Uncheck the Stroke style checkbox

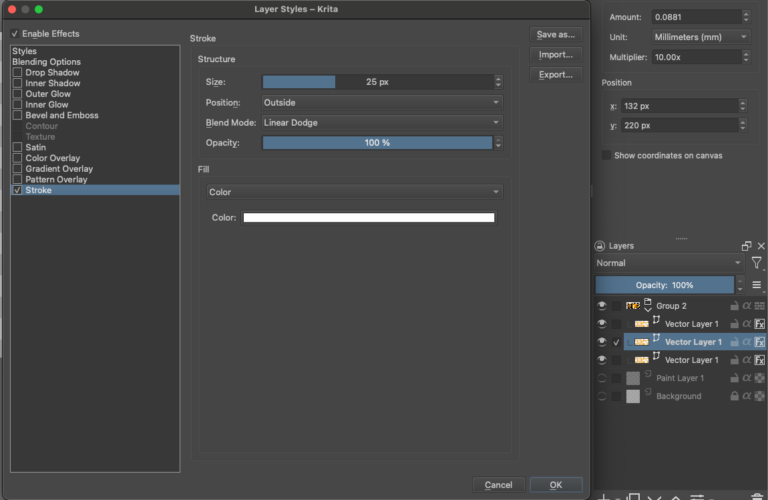pyautogui.click(x=17, y=190)
